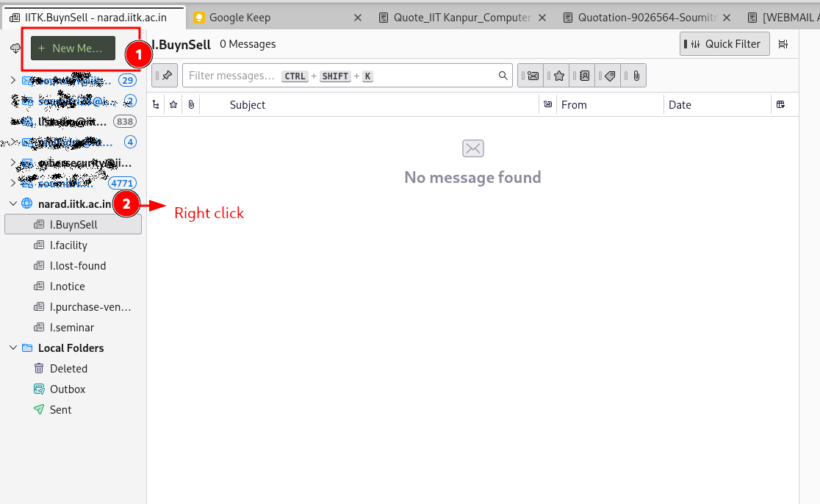This screenshot has width=820, height=504.
Task: Expand the account with 29 unread messages
Action: [x=13, y=80]
